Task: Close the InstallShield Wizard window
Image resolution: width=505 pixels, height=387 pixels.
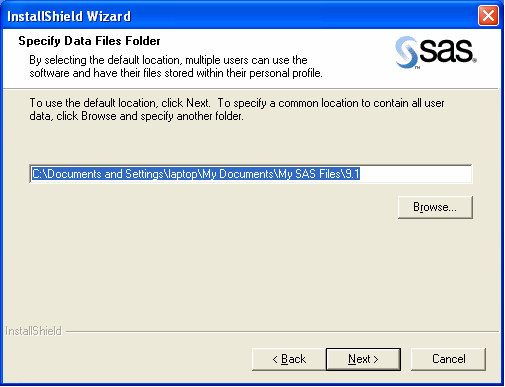Action: 488,16
